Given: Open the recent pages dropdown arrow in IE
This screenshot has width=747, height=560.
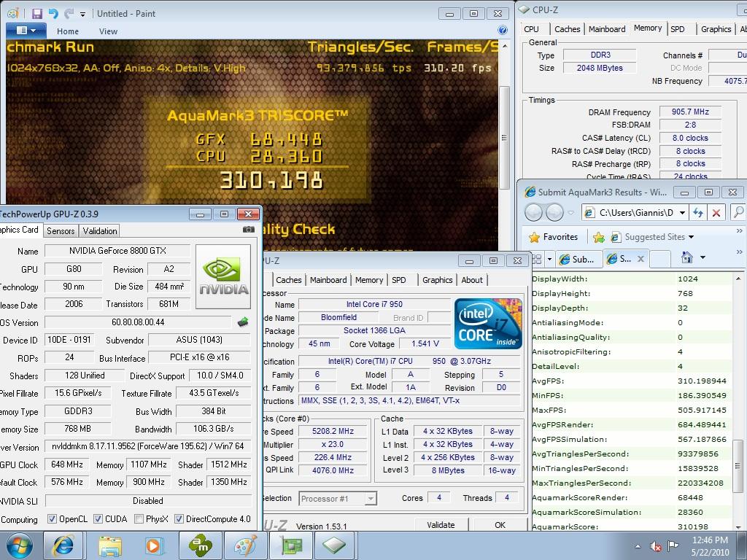Looking at the screenshot, I should click(x=570, y=213).
